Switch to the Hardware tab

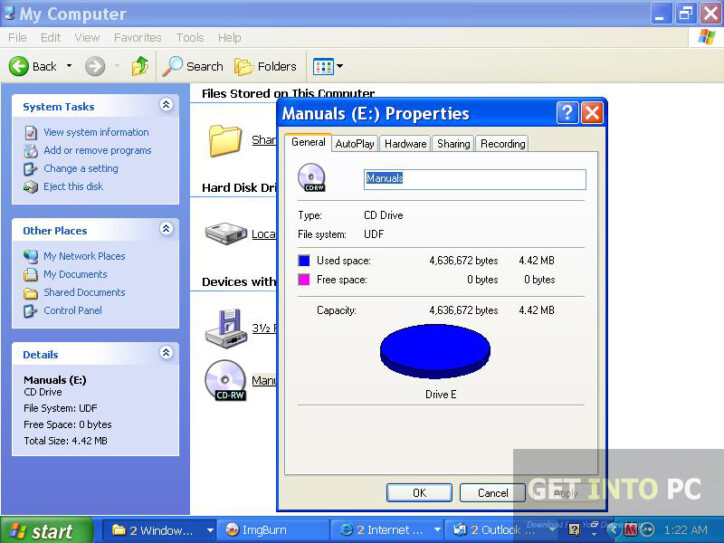point(405,144)
